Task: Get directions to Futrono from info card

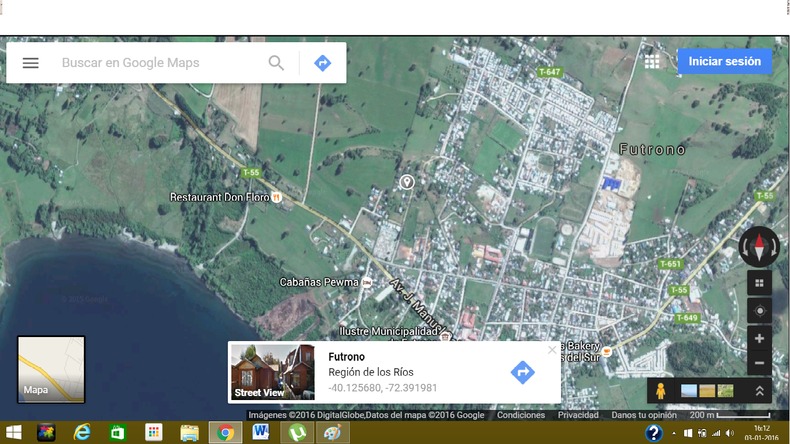Action: 522,372
